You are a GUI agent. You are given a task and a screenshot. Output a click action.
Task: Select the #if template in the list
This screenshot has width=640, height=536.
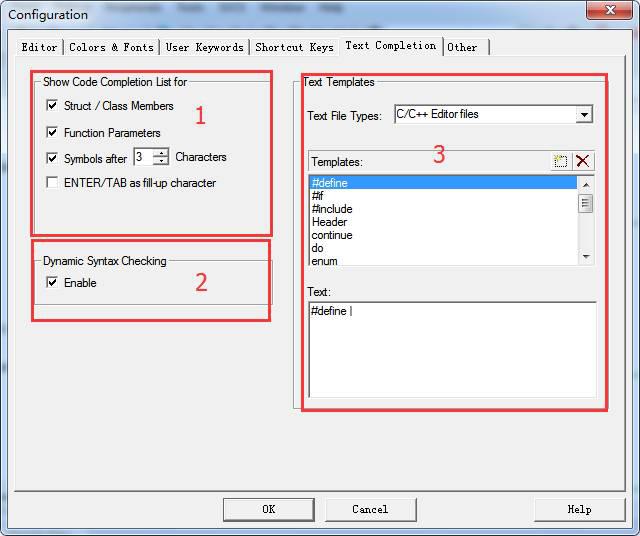(443, 196)
